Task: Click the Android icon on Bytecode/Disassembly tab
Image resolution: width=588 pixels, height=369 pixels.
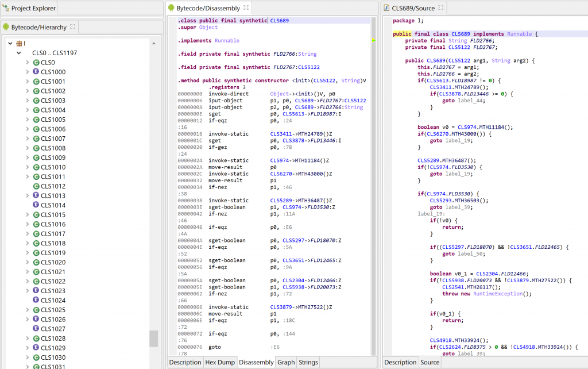Action: (x=171, y=8)
